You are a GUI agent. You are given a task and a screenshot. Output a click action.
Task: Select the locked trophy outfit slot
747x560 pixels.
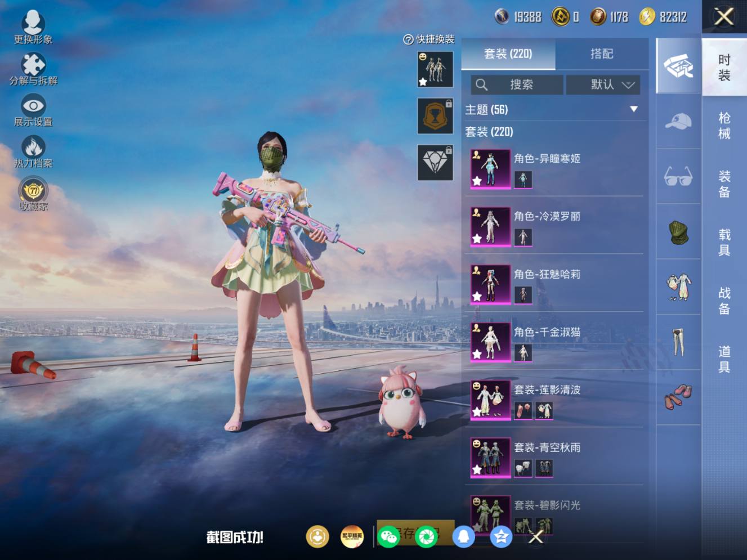435,116
